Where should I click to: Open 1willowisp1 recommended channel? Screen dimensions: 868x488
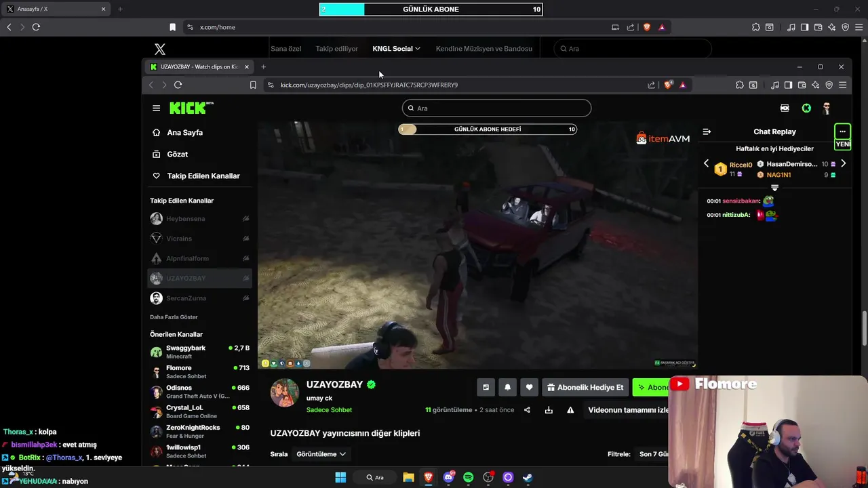199,451
